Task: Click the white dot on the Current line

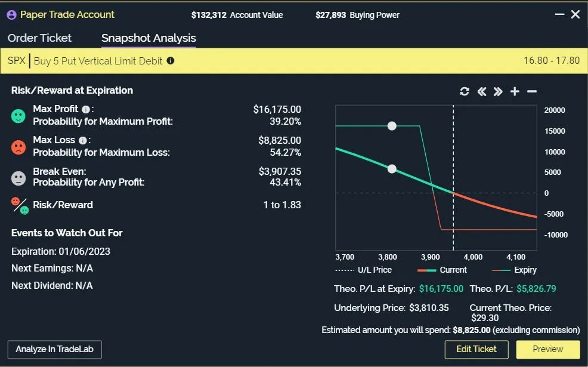Action: point(392,169)
